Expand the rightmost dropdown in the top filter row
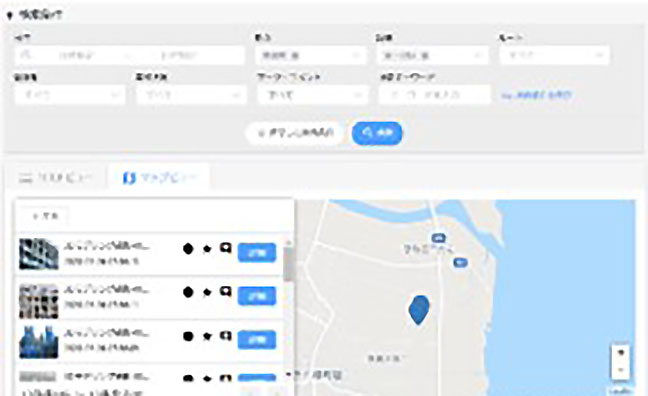Screen dimensions: 648x396 (554, 55)
